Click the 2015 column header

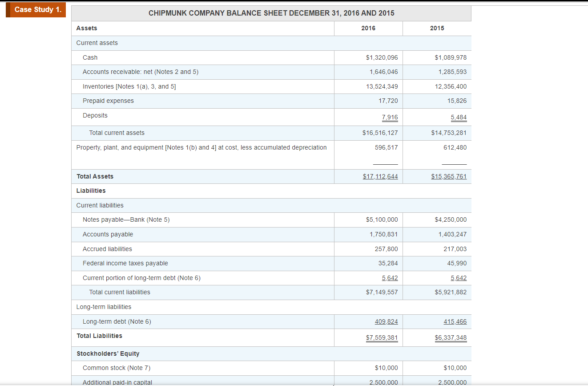(x=436, y=28)
